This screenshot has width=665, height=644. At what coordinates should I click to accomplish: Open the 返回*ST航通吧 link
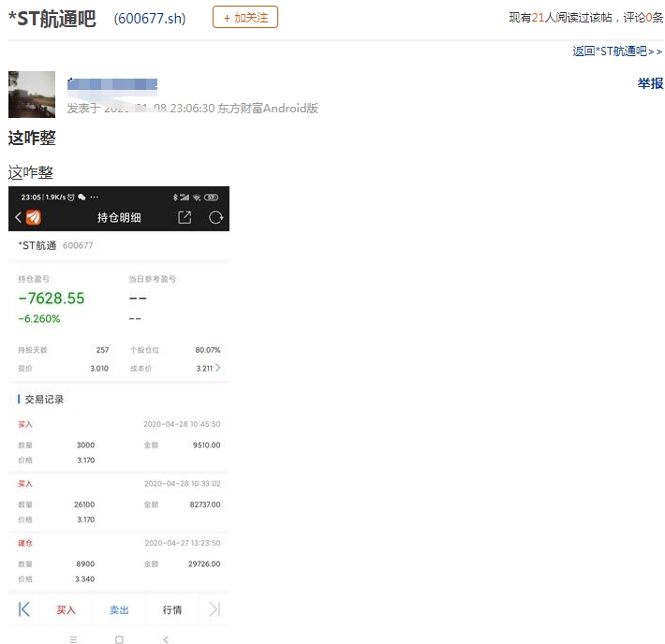(617, 51)
